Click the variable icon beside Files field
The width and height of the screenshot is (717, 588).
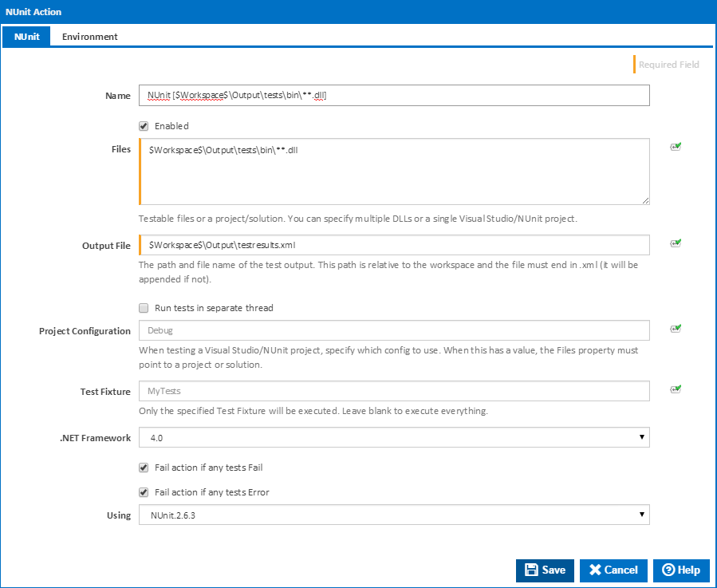676,147
